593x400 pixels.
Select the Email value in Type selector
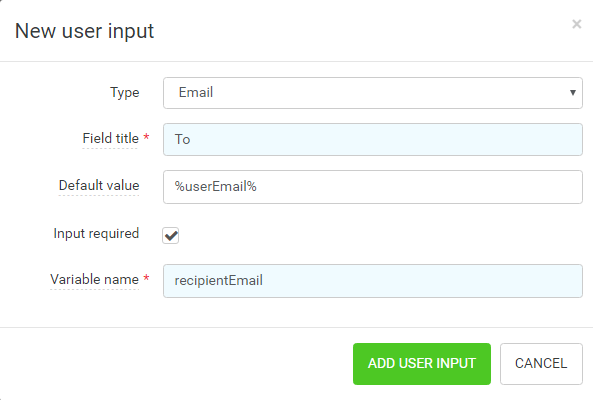click(x=196, y=93)
